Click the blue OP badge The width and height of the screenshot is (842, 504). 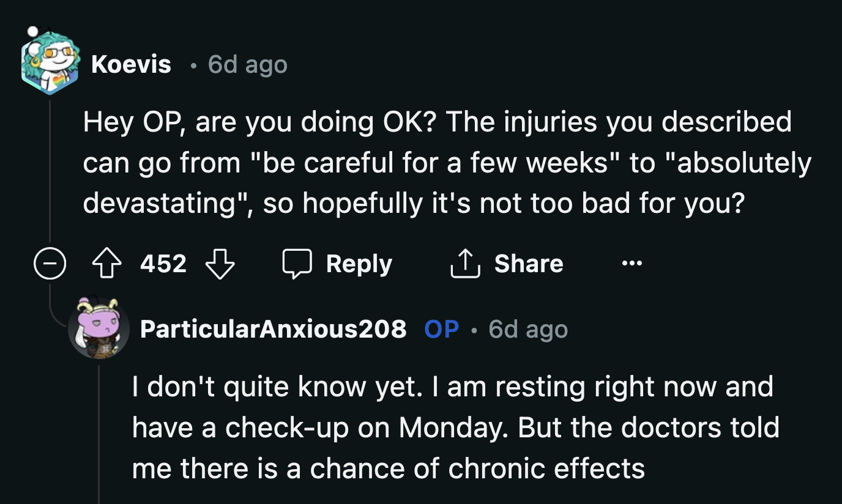click(441, 329)
